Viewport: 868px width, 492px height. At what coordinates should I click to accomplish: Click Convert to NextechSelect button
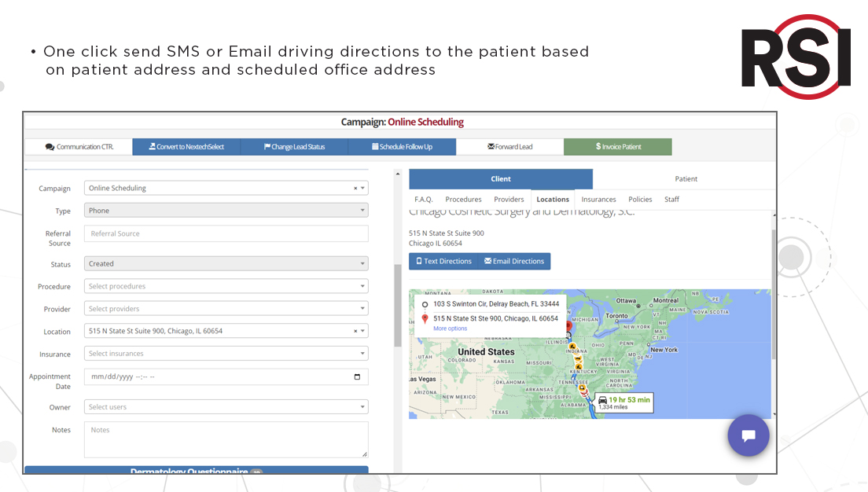(186, 147)
